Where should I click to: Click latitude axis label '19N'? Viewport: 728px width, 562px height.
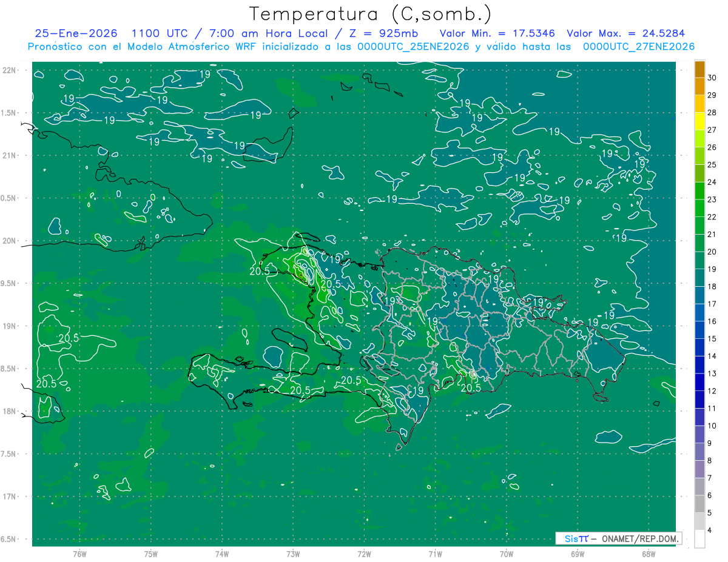click(x=10, y=326)
